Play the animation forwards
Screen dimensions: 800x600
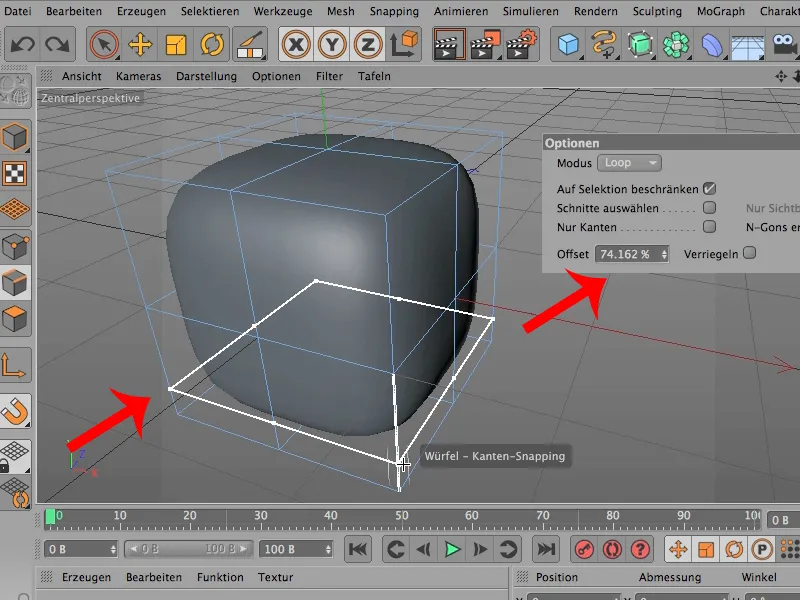coord(452,549)
